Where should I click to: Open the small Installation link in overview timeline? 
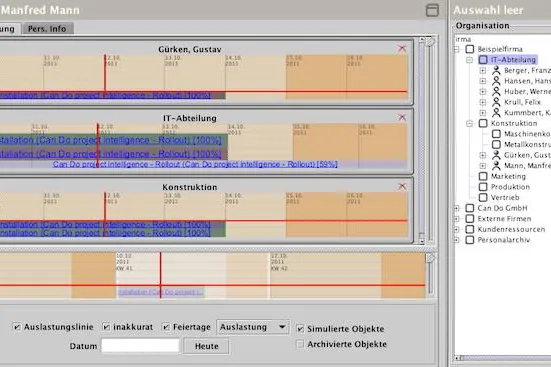(x=161, y=292)
